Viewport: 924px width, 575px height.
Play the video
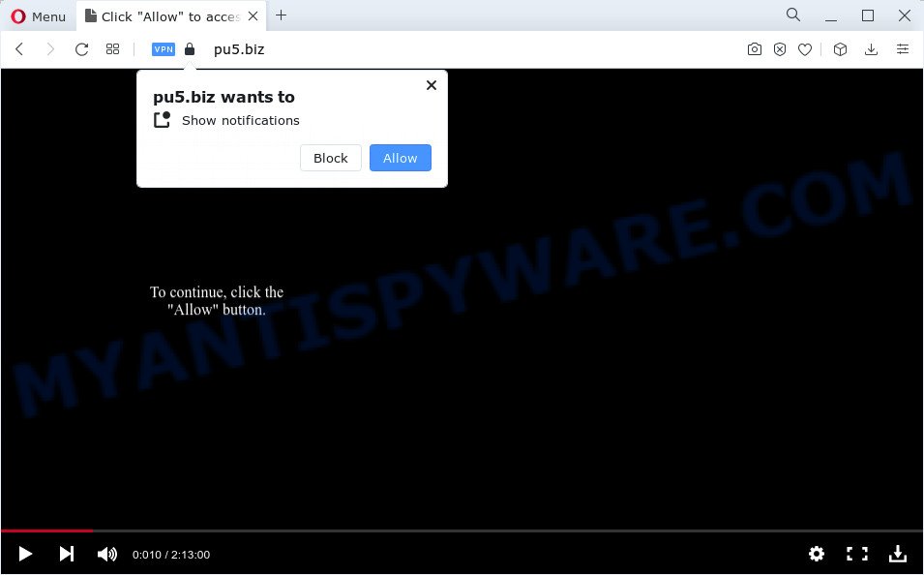(x=25, y=554)
